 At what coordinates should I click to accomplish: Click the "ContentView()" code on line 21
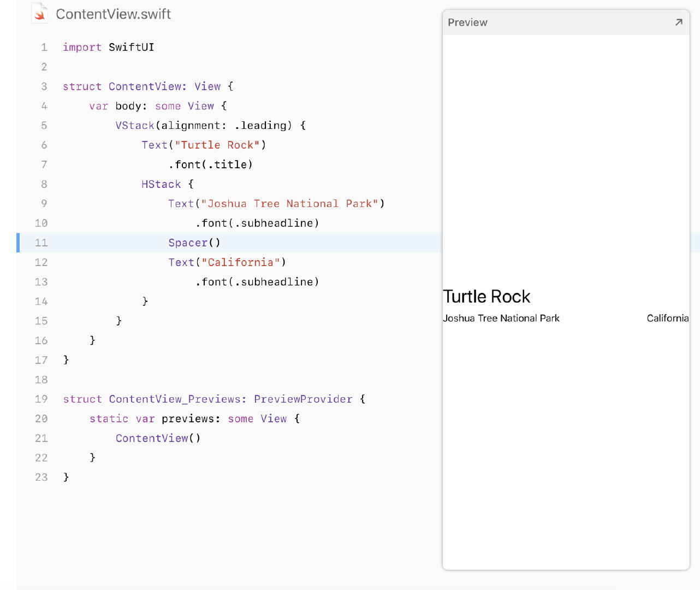[x=158, y=438]
